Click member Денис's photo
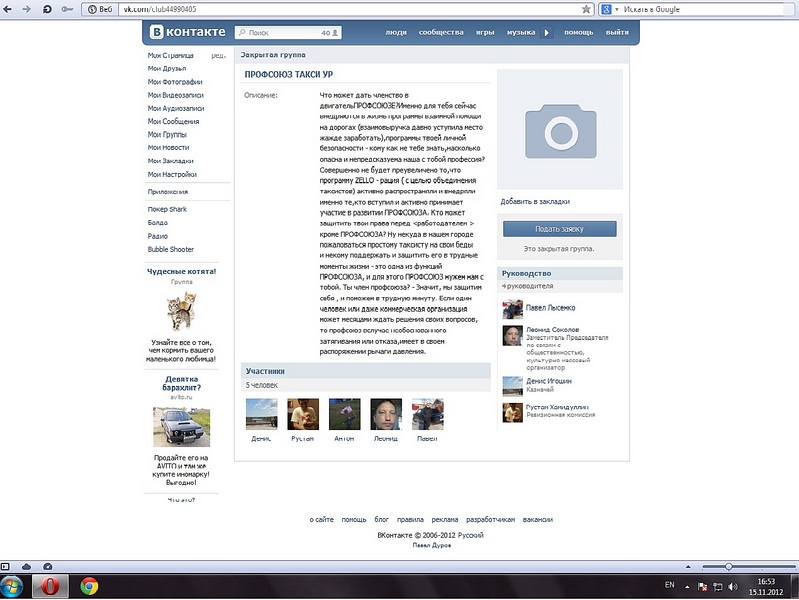Screen dimensions: 799x600 261,414
